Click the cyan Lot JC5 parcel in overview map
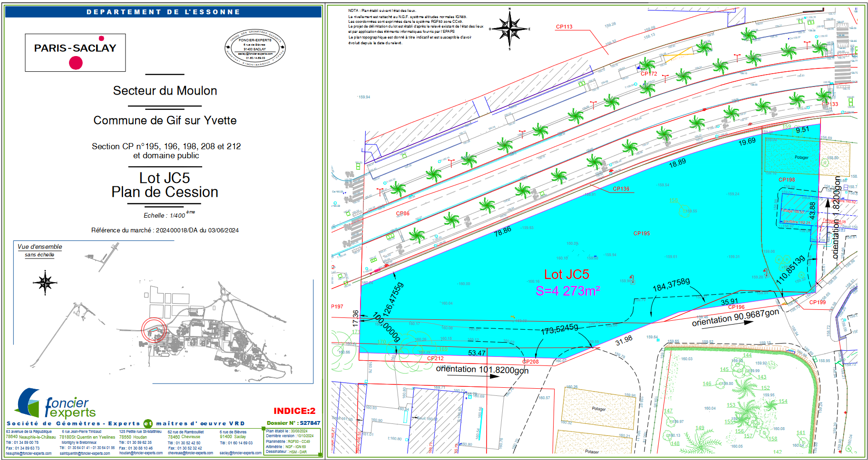Viewport: 868px width, 460px height. [x=154, y=330]
